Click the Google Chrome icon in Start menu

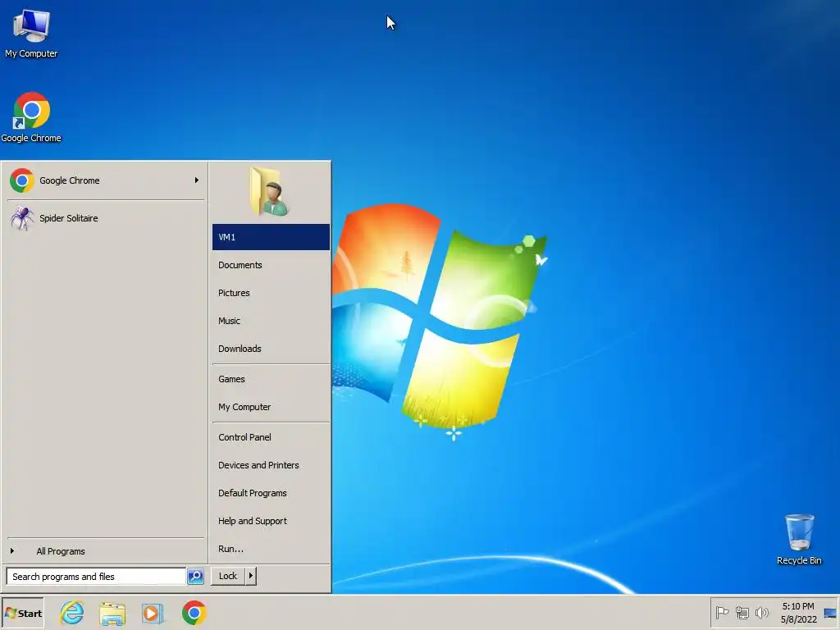coord(22,180)
